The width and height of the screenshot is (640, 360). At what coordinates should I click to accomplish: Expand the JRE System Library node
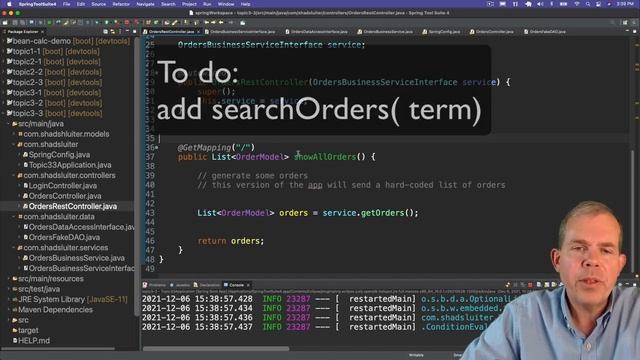pos(9,300)
